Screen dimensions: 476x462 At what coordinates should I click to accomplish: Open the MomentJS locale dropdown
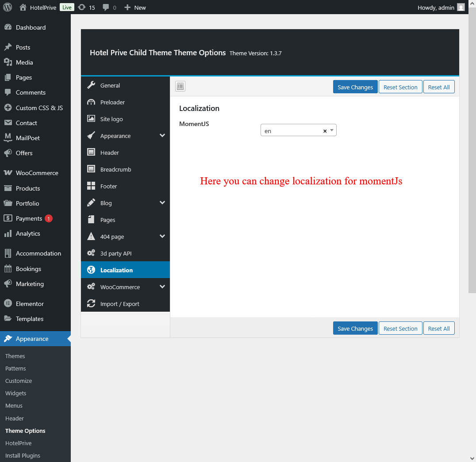pos(332,130)
